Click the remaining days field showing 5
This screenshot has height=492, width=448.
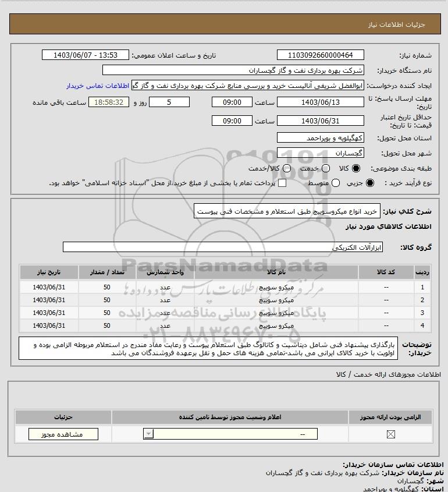(x=169, y=102)
